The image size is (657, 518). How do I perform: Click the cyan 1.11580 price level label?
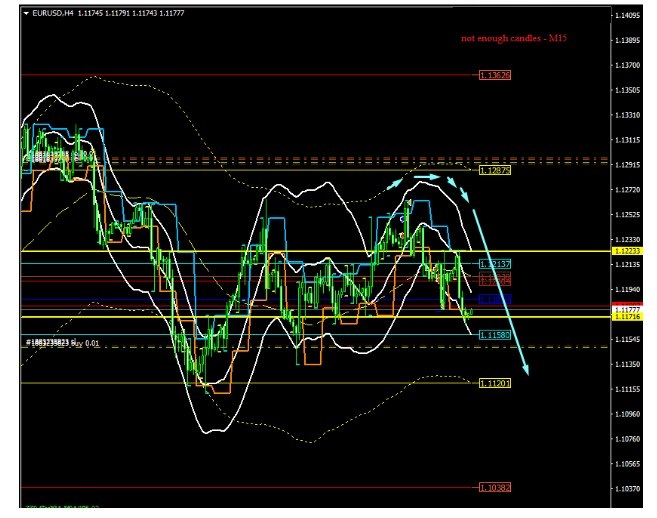495,335
